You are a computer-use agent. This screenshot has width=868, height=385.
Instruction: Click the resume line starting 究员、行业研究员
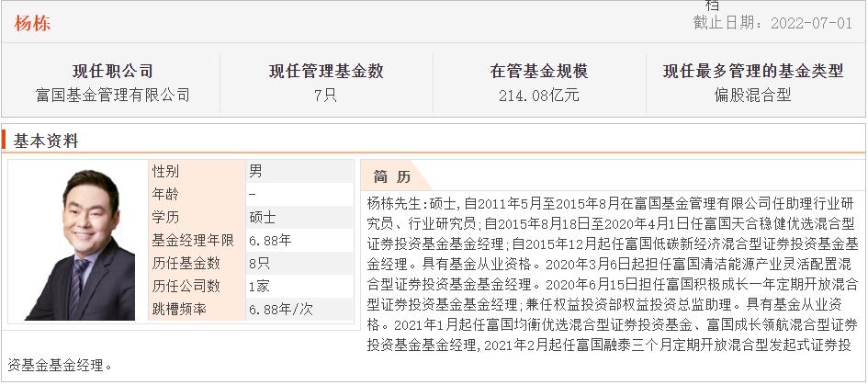pyautogui.click(x=611, y=224)
